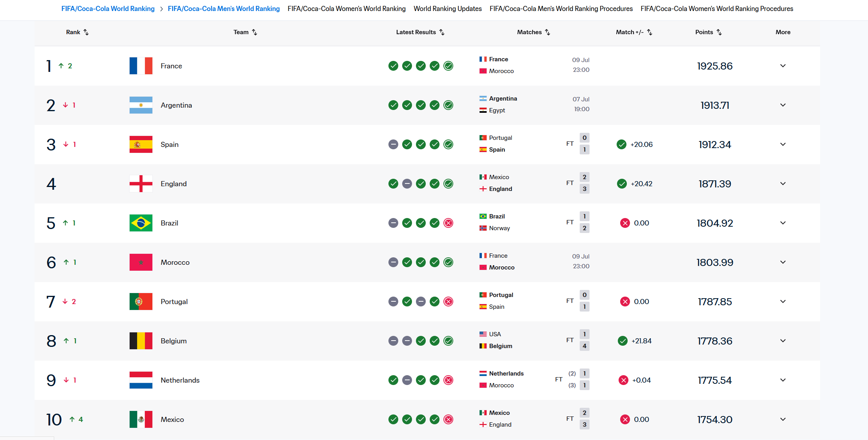This screenshot has height=440, width=868.
Task: Click the Portugal flag in rank 7 row
Action: pyautogui.click(x=141, y=302)
